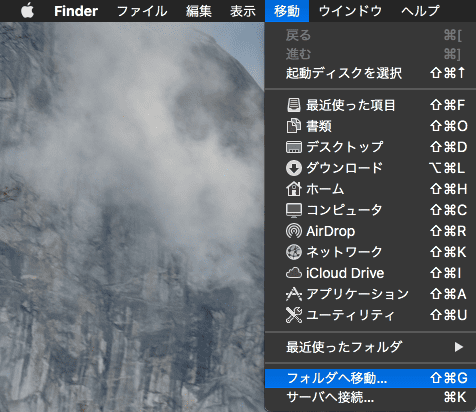Click the ネットワーク globe icon
476x412 pixels.
pyautogui.click(x=294, y=252)
